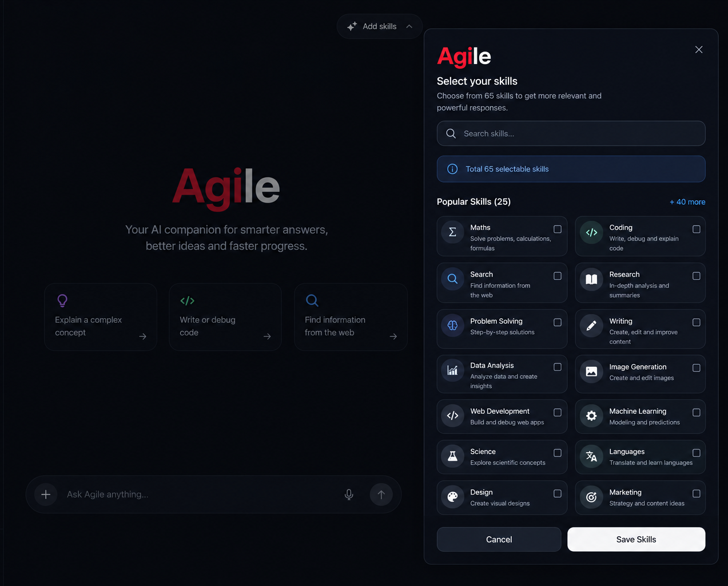
Task: Click the Languages translate icon
Action: (x=591, y=456)
